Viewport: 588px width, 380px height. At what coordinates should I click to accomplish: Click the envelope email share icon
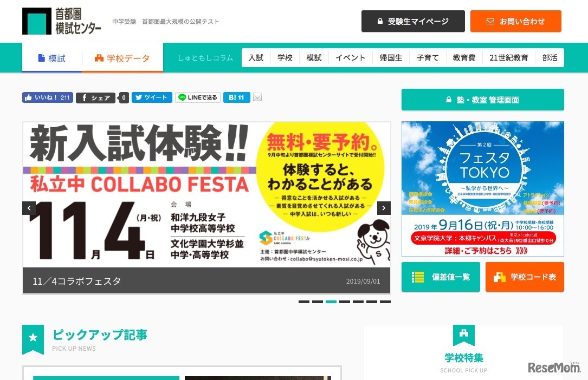click(257, 97)
